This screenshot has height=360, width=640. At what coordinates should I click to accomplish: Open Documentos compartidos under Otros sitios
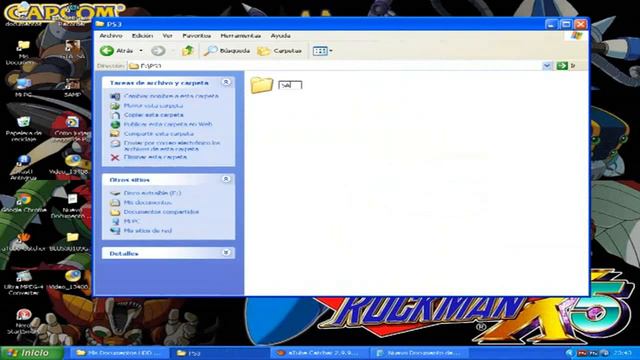pos(161,212)
